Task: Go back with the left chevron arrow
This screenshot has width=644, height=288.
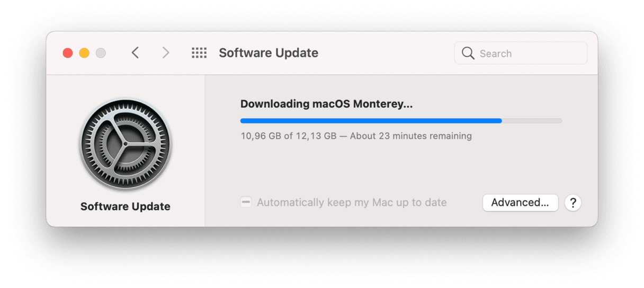Action: (x=135, y=53)
